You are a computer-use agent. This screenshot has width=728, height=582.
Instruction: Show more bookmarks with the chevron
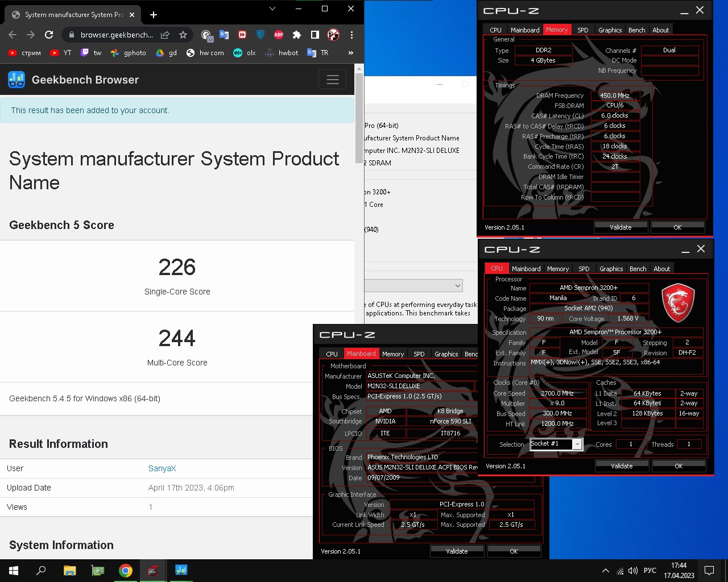[351, 53]
